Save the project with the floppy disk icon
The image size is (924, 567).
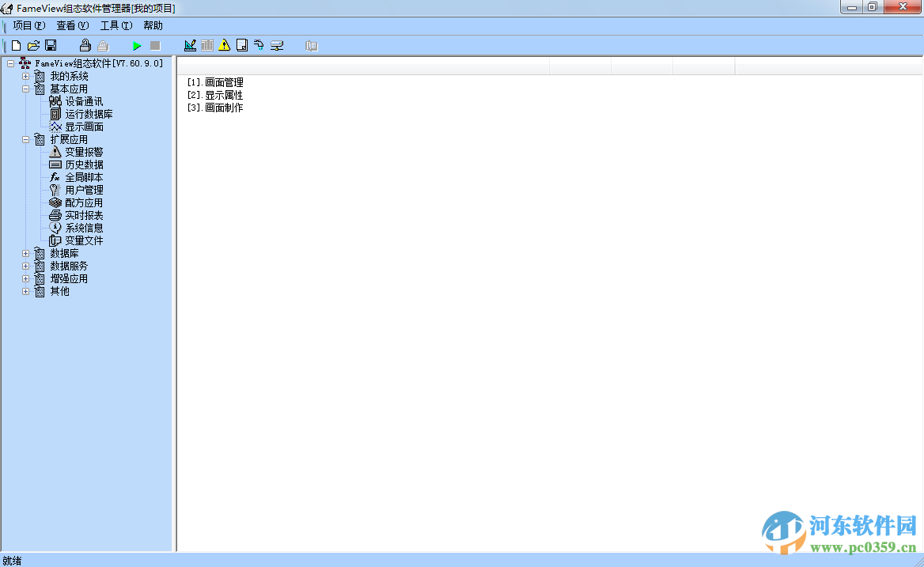[51, 45]
